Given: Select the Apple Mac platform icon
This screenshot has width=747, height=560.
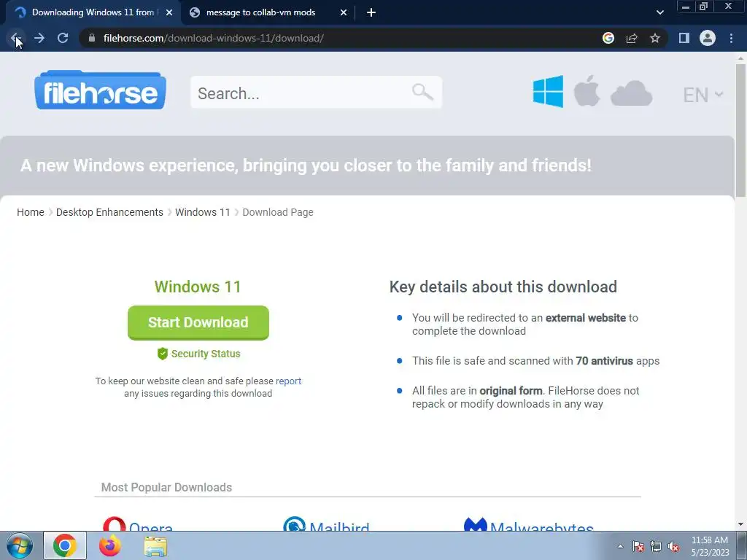Looking at the screenshot, I should click(x=587, y=91).
